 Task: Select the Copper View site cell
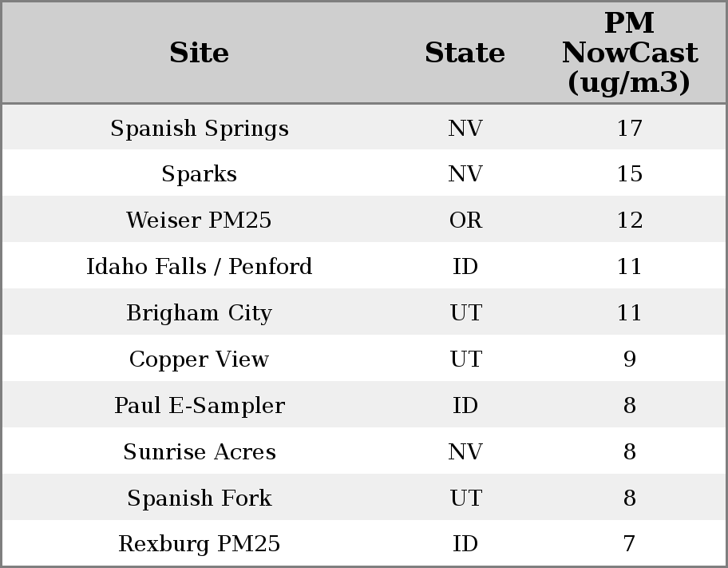tap(199, 359)
